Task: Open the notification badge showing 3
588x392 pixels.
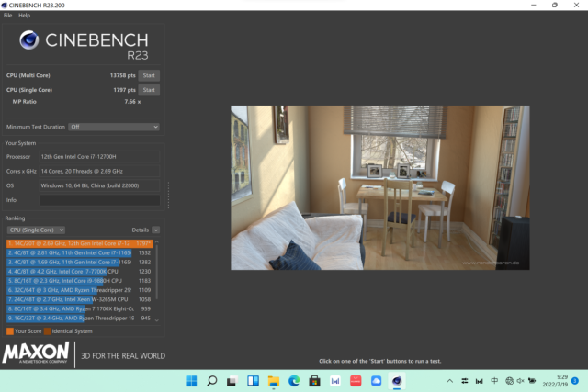Action: click(575, 381)
